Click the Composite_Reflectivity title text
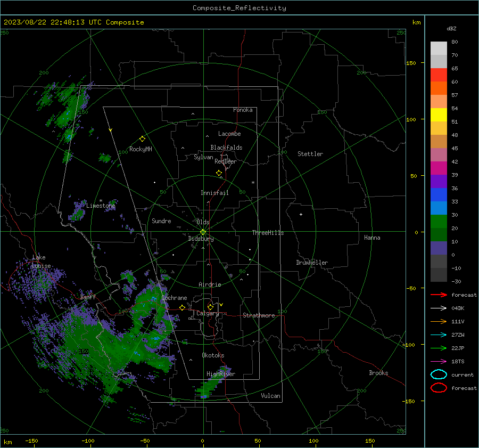The height and width of the screenshot is (448, 479). [x=239, y=8]
